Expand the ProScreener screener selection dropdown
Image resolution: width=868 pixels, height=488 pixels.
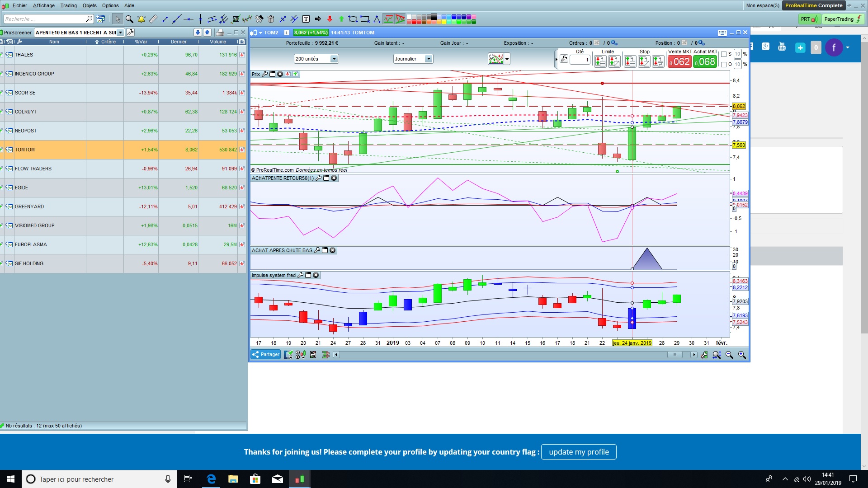tap(120, 33)
